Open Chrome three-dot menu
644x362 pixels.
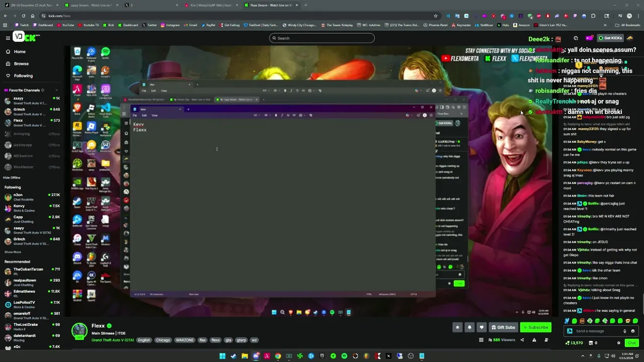tap(637, 16)
